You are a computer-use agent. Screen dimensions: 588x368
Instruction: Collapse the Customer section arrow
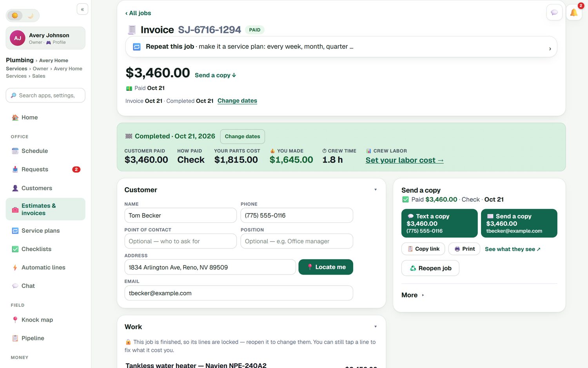coord(376,189)
